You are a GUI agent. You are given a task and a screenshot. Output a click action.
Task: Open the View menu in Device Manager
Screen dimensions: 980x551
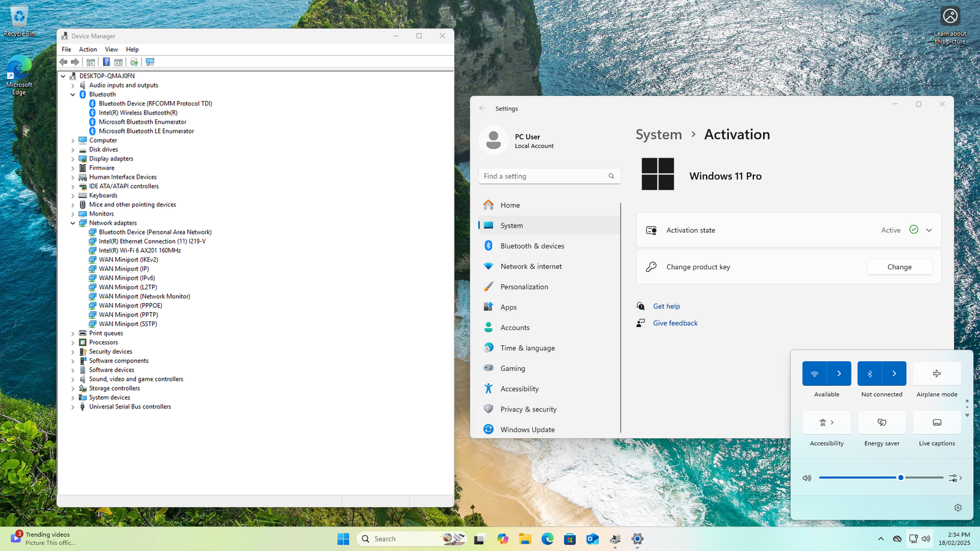tap(111, 50)
